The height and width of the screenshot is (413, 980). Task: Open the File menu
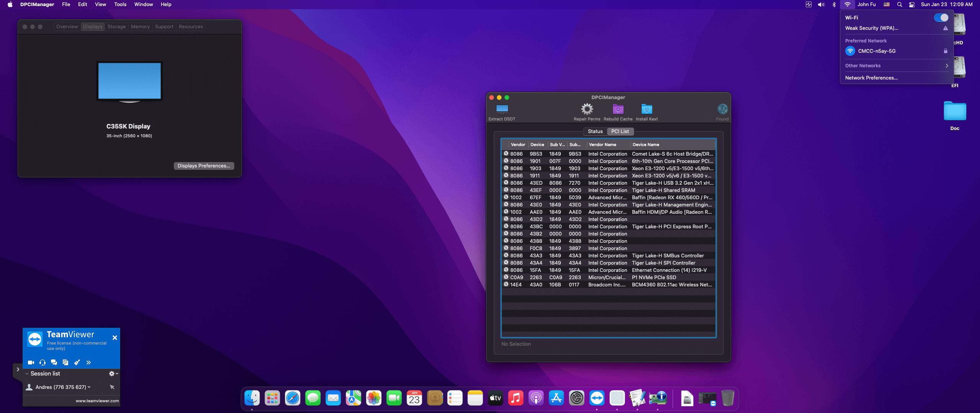[x=66, y=5]
